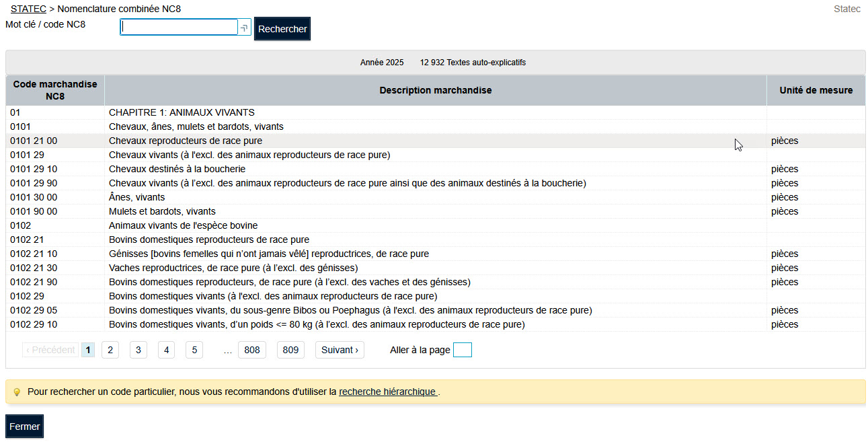The height and width of the screenshot is (444, 868).
Task: Open the recherche hiérarchique link
Action: (387, 392)
